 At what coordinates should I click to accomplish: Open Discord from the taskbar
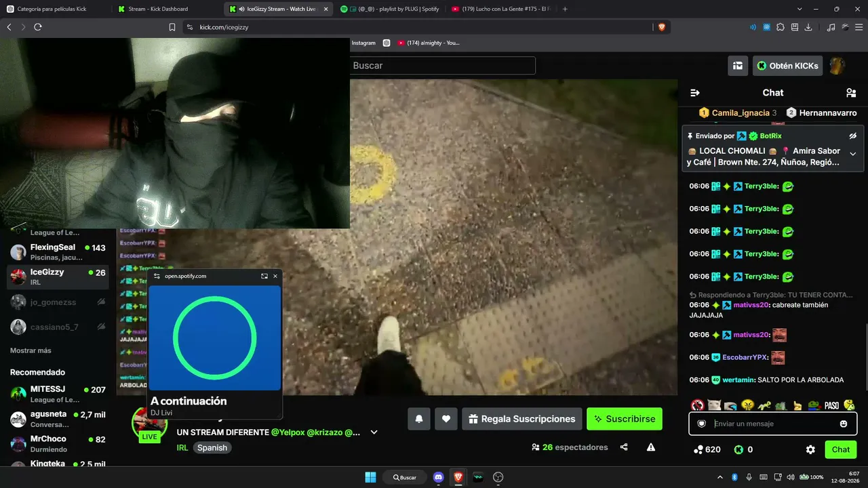pos(438,477)
